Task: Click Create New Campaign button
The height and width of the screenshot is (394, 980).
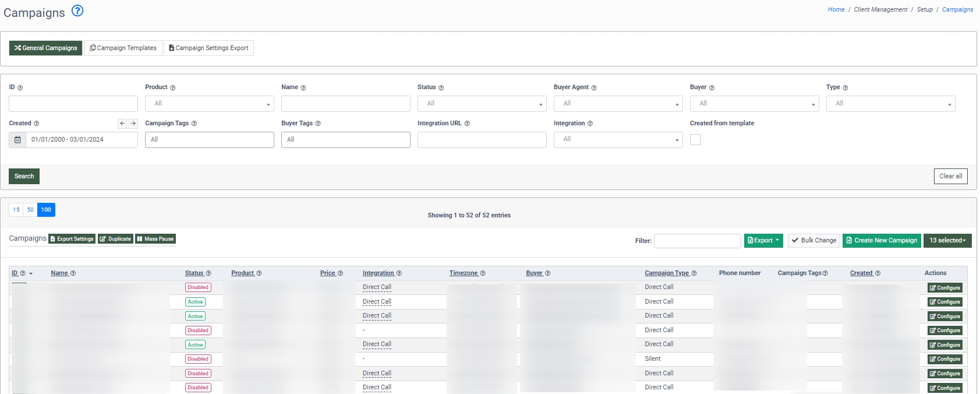Action: (881, 241)
